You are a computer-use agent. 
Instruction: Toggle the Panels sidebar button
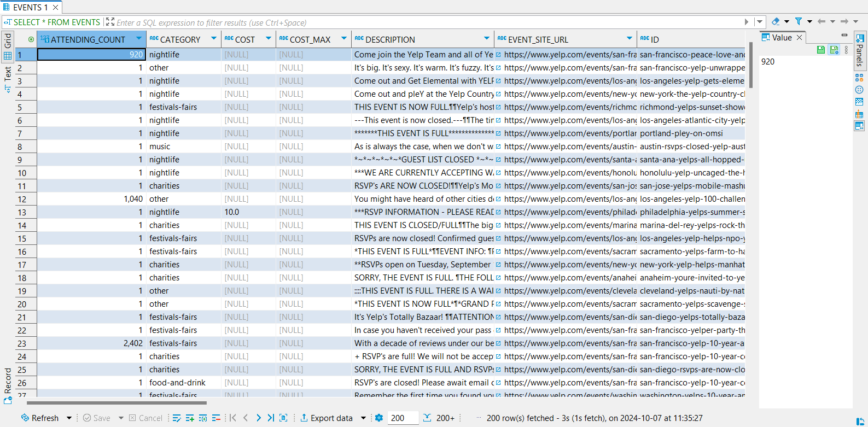point(859,50)
